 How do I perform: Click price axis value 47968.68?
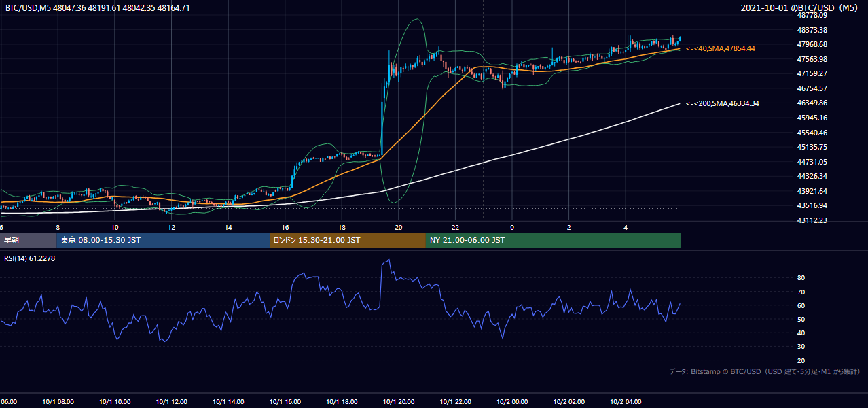(812, 44)
